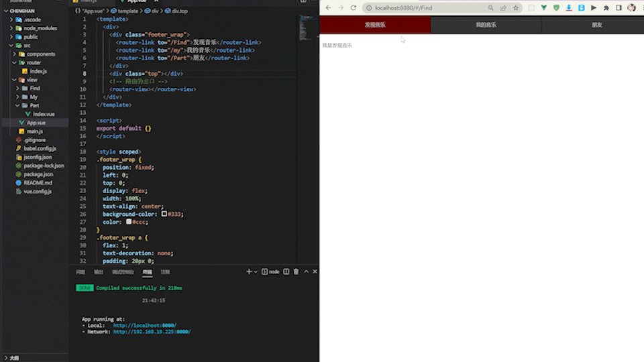Image resolution: width=644 pixels, height=362 pixels.
Task: Open the green shield extension
Action: click(x=556, y=8)
